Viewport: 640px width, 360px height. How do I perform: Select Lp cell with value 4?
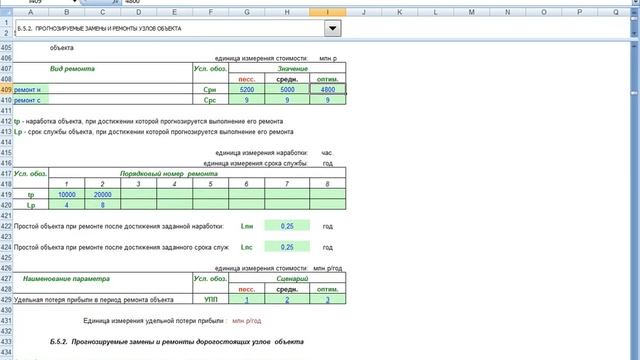(67, 205)
